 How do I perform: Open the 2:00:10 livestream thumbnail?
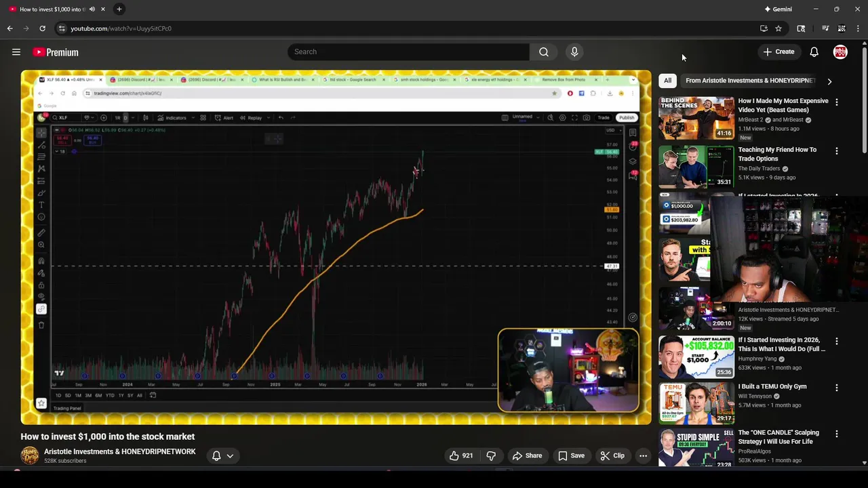click(696, 308)
